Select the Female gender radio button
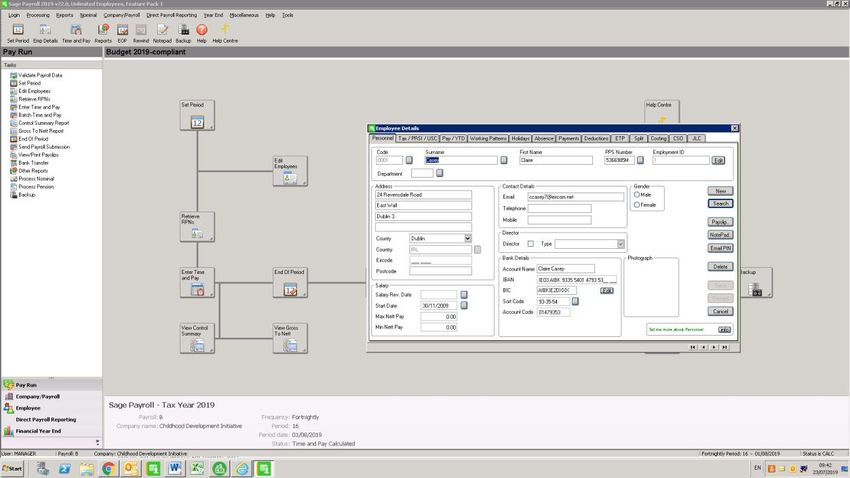Image resolution: width=850 pixels, height=478 pixels. 637,205
